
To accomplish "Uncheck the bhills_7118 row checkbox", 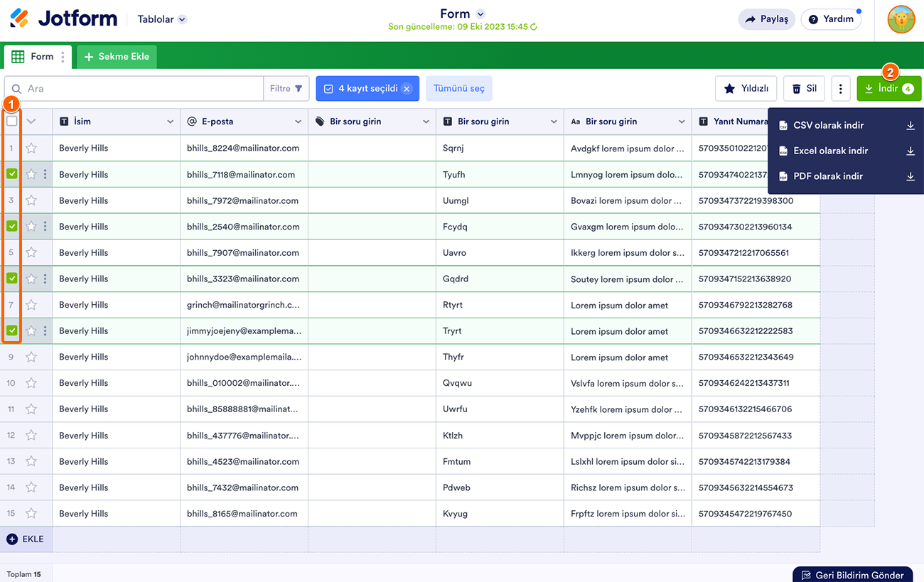I will click(x=12, y=174).
